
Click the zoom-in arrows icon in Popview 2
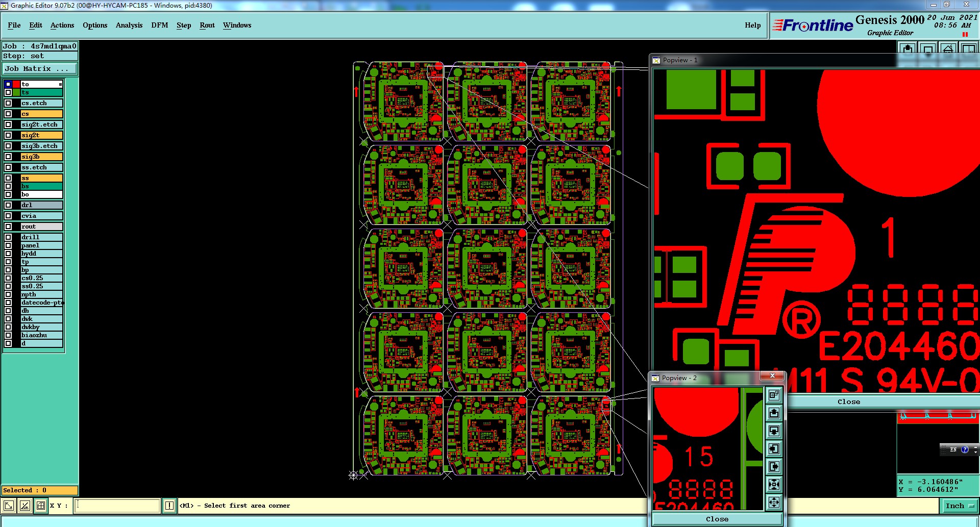coord(774,484)
